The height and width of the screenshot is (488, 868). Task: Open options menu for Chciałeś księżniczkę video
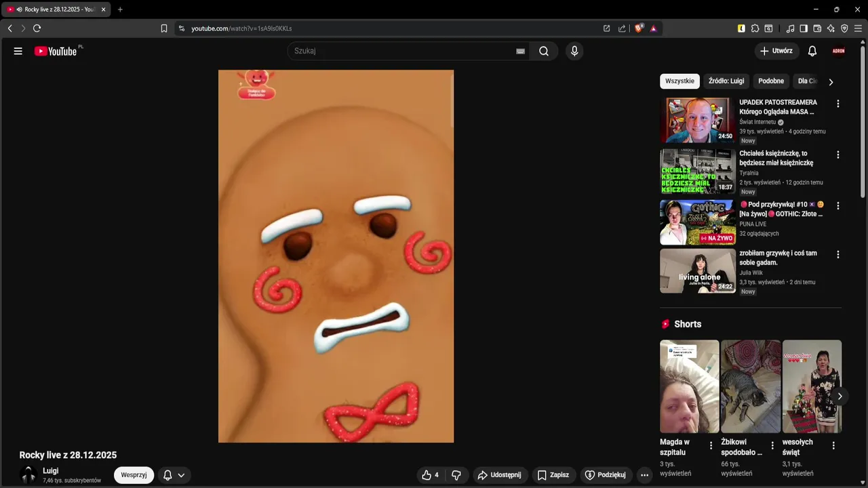click(x=837, y=155)
